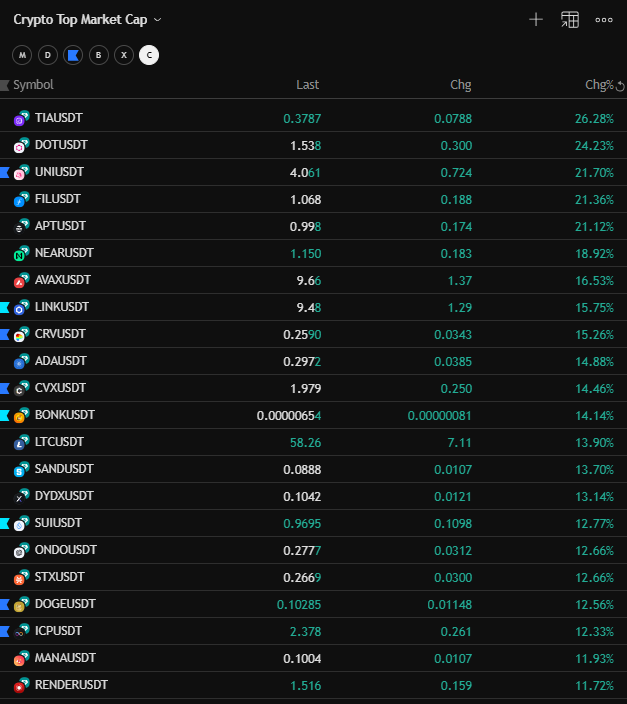Click the ONDOUSDT coin logo
627x704 pixels.
click(21, 550)
